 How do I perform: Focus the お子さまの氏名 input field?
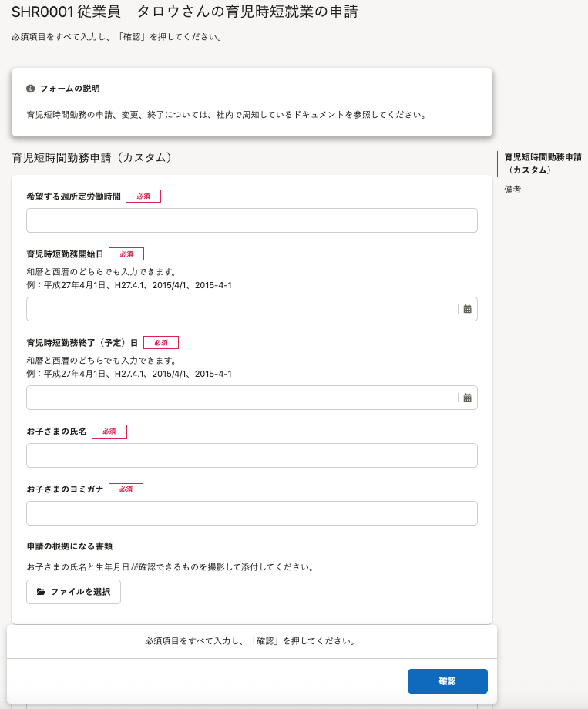tap(251, 455)
